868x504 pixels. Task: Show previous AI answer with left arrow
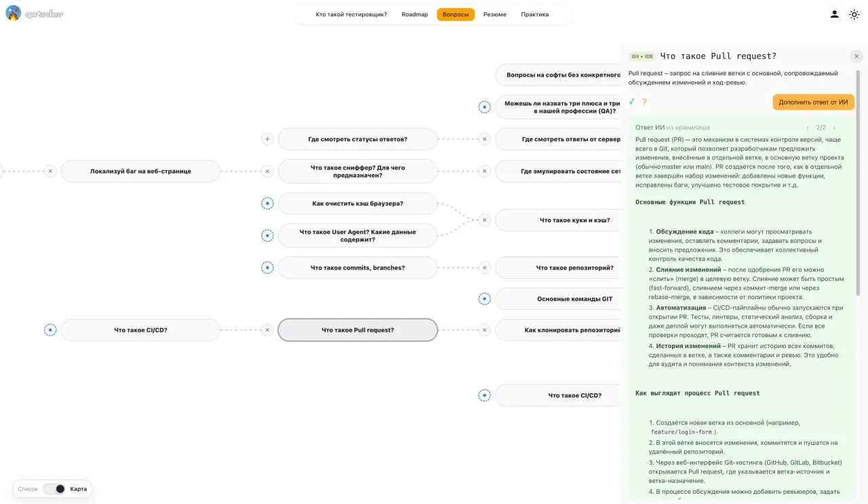click(808, 128)
